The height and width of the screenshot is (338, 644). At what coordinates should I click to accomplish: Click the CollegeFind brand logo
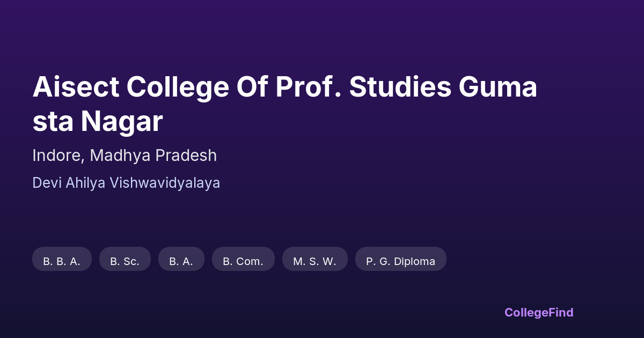(539, 312)
